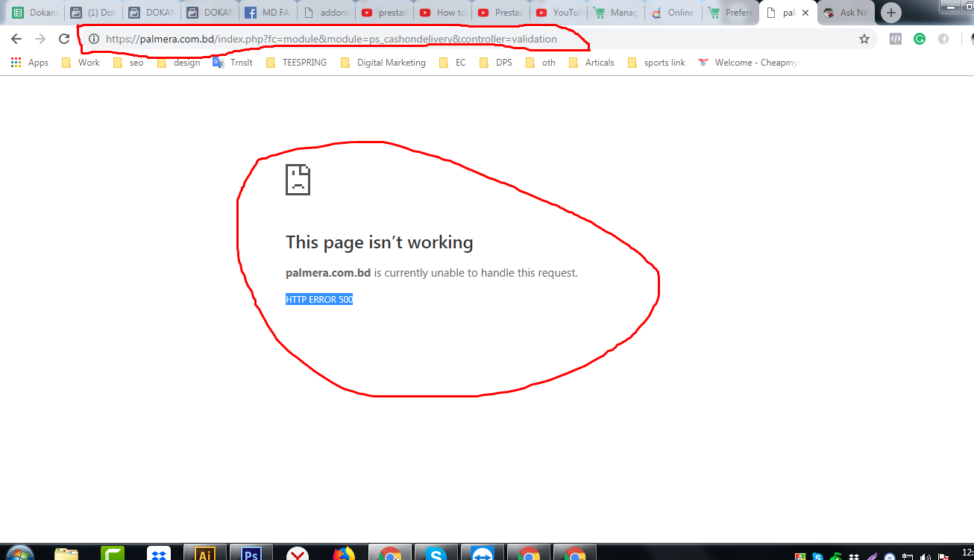Switch to the YouTub tab
Viewport: 974px width, 560px height.
[558, 13]
